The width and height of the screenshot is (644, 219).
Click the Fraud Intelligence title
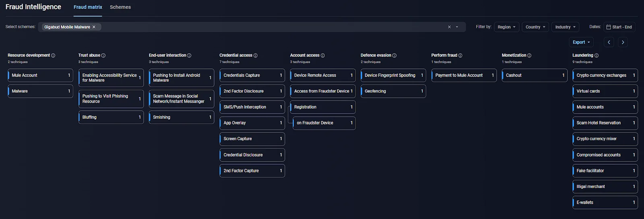point(33,7)
